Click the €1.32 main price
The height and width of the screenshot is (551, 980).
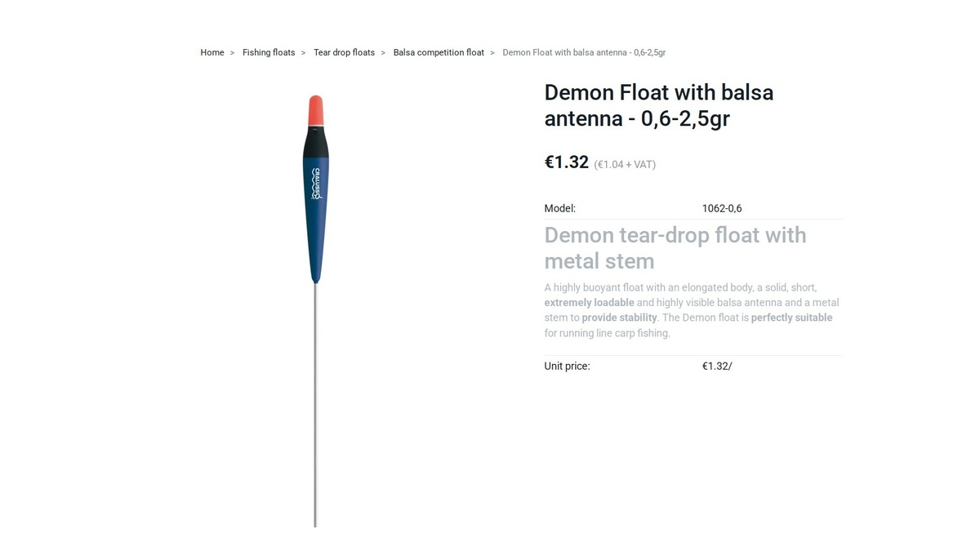[x=567, y=162]
